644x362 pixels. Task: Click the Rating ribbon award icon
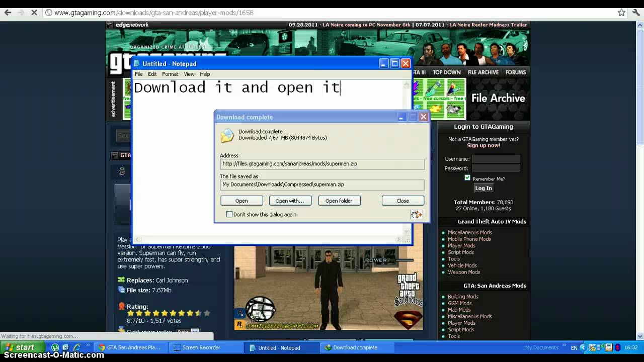pos(121,306)
